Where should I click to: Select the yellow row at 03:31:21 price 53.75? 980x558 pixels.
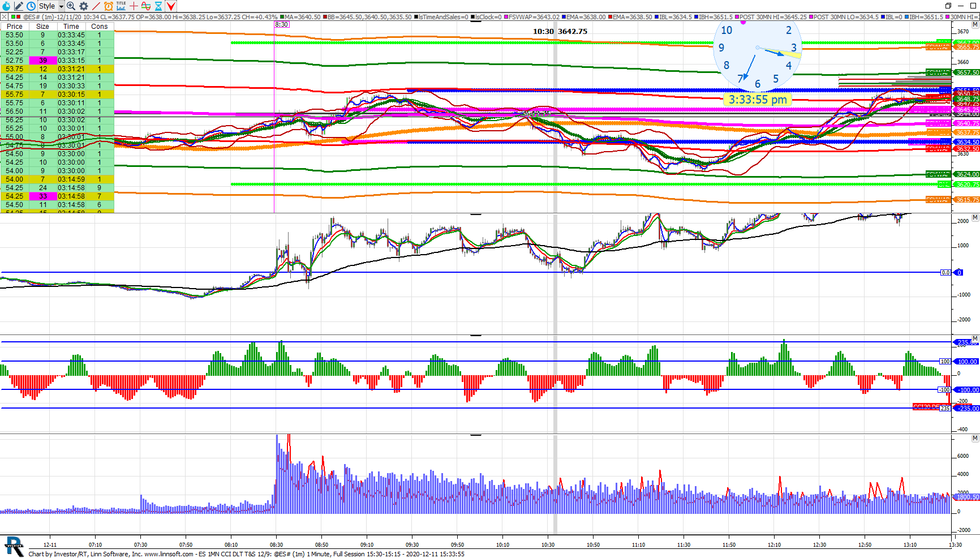57,68
